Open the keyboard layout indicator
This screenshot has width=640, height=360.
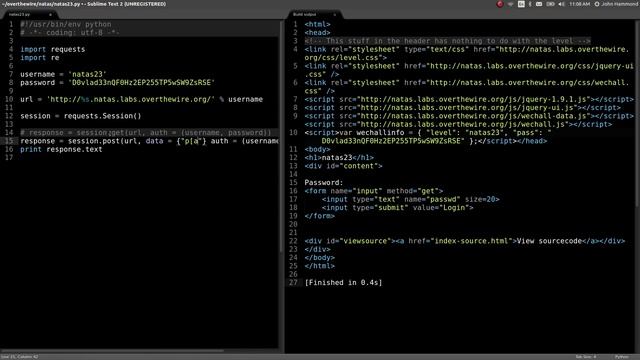(x=521, y=4)
